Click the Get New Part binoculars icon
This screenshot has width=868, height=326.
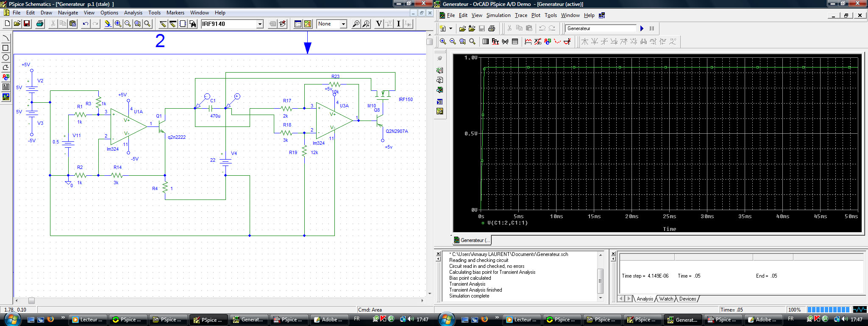[x=193, y=24]
